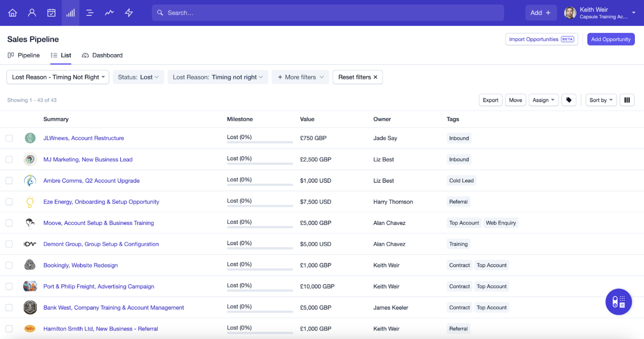Image resolution: width=644 pixels, height=339 pixels.
Task: Switch to the Pipeline view tab
Action: (x=24, y=55)
